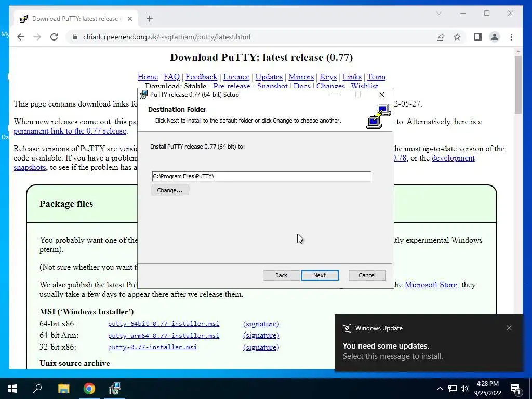Open taskbar Search
The height and width of the screenshot is (399, 532).
37,389
